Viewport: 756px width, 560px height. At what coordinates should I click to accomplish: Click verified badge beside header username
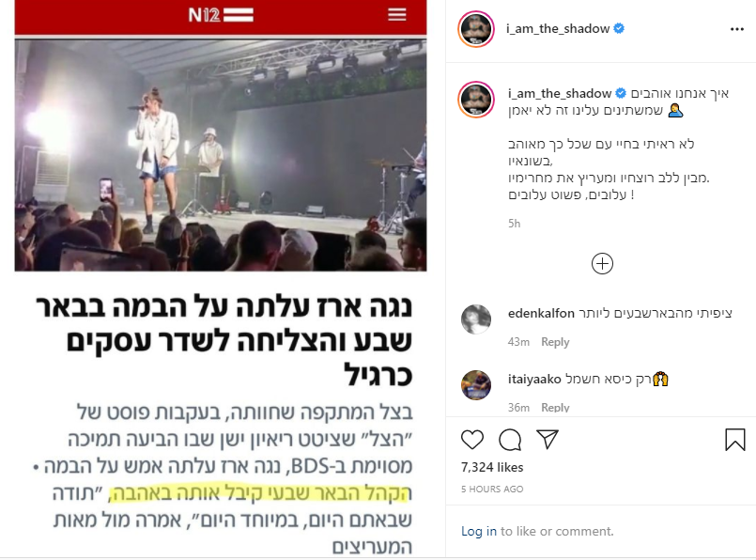coord(619,28)
